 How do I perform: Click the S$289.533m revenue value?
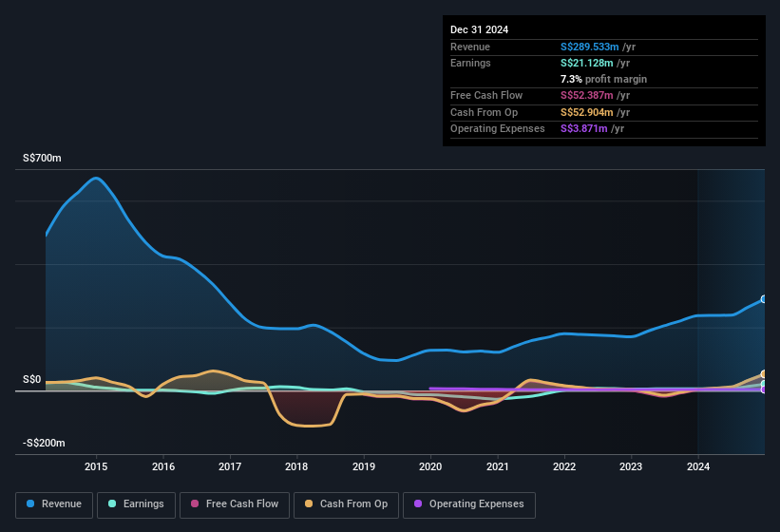click(589, 47)
